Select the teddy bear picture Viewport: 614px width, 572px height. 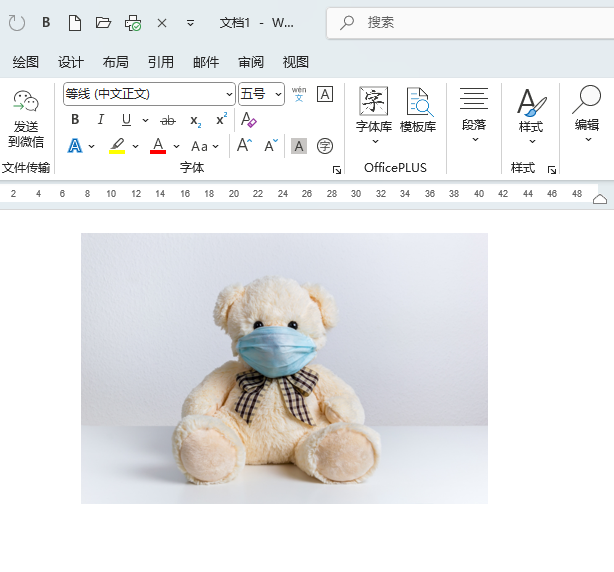284,368
